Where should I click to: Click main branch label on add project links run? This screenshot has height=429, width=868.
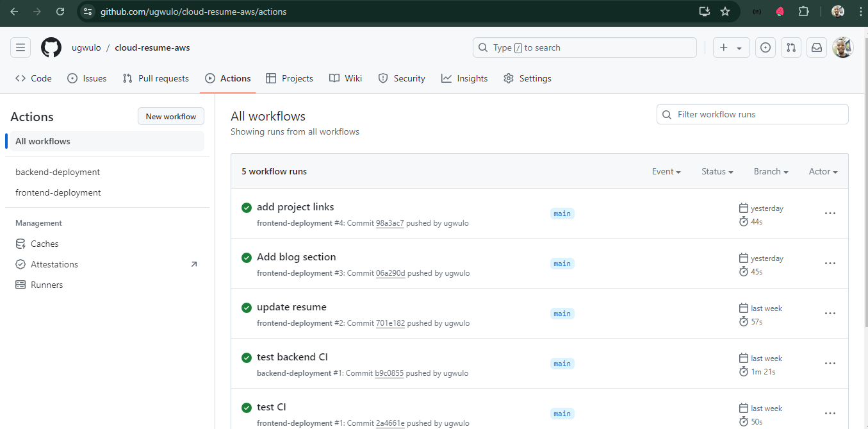(x=562, y=214)
